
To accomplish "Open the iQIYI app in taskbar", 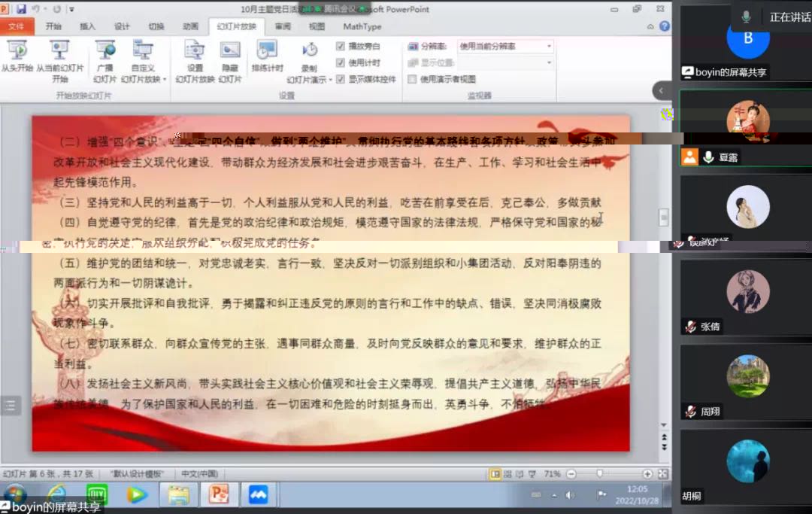I will 97,495.
